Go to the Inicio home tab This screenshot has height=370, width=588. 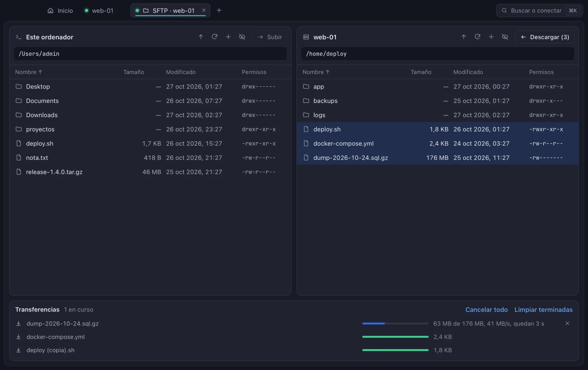[60, 11]
